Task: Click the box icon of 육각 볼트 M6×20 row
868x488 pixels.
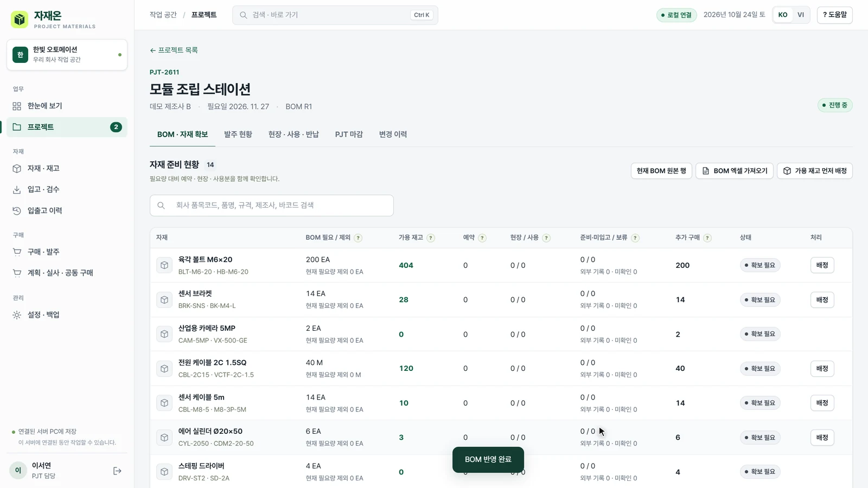Action: [x=164, y=265]
